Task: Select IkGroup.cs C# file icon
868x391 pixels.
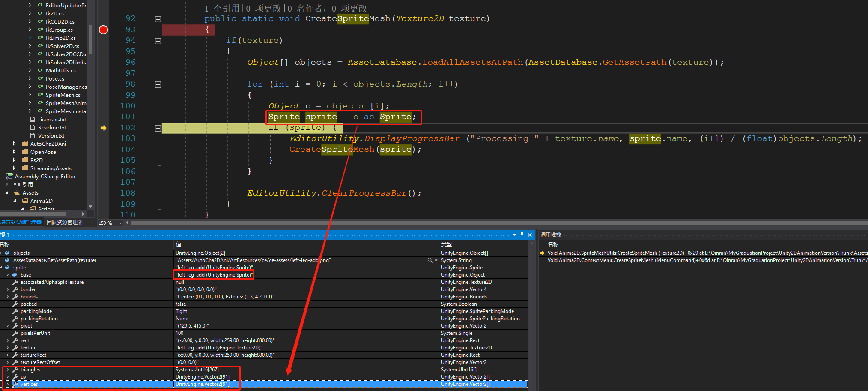Action: point(40,30)
